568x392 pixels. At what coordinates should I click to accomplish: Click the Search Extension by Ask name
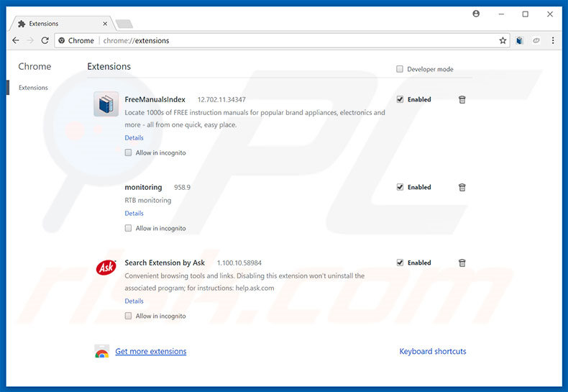tap(165, 263)
